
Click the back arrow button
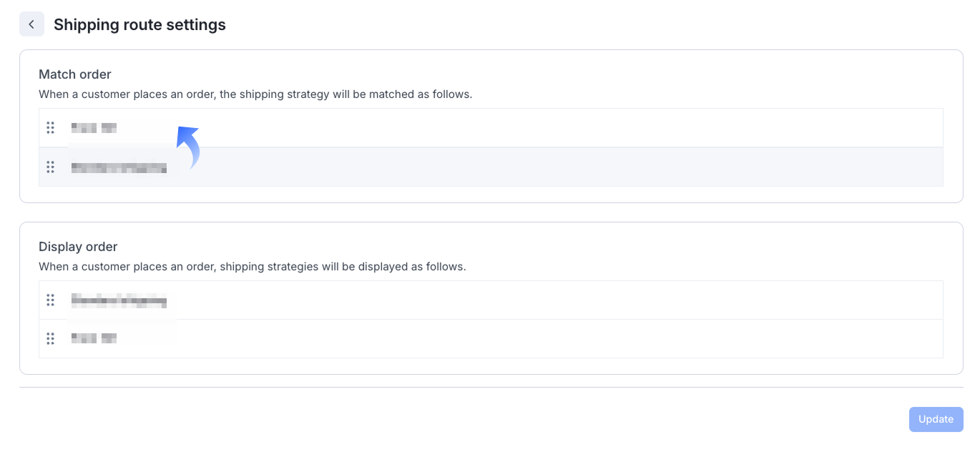pos(31,24)
